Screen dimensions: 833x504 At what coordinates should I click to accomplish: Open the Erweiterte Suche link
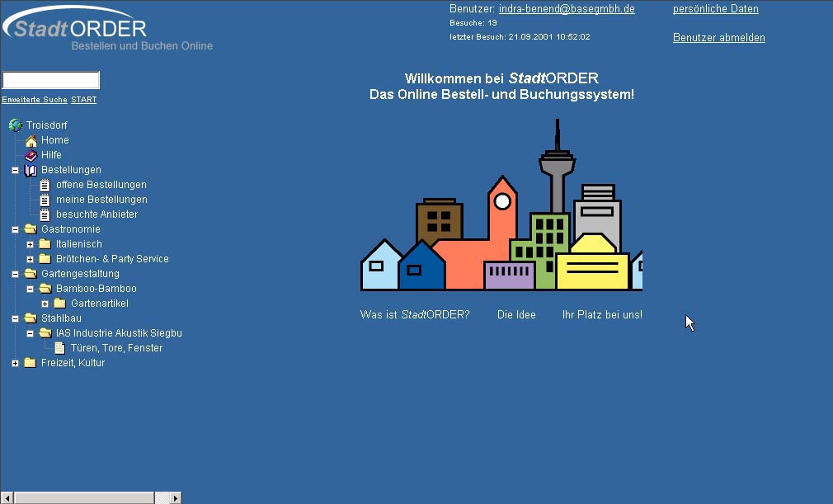click(35, 100)
